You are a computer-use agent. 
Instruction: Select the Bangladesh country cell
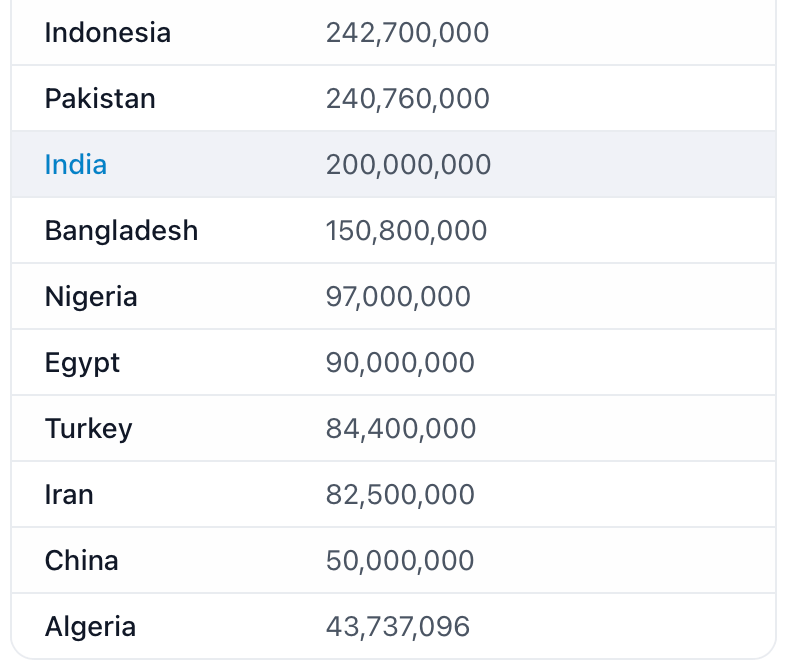point(121,231)
